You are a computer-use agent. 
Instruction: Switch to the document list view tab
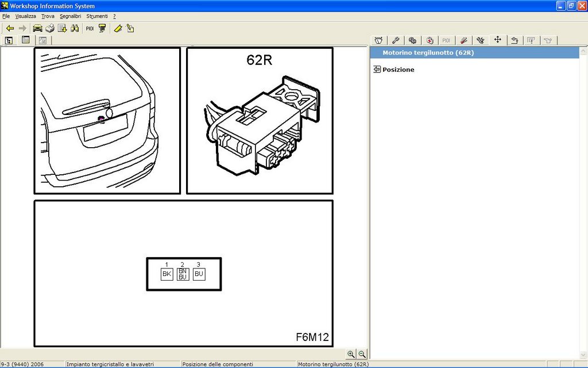coord(25,40)
